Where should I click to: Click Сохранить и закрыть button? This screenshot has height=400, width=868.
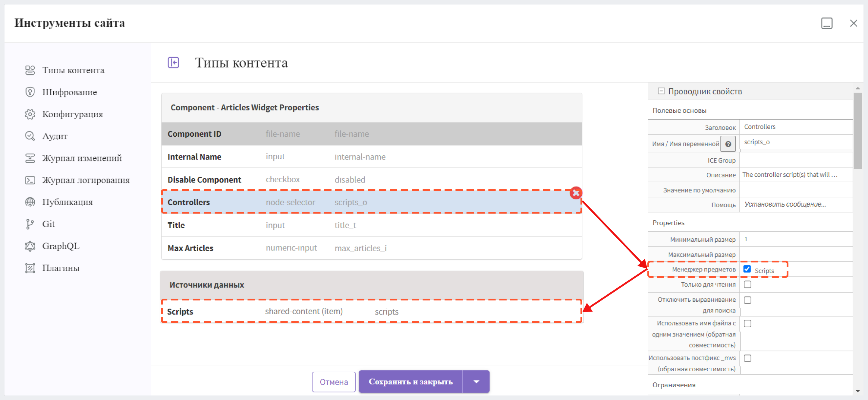410,382
